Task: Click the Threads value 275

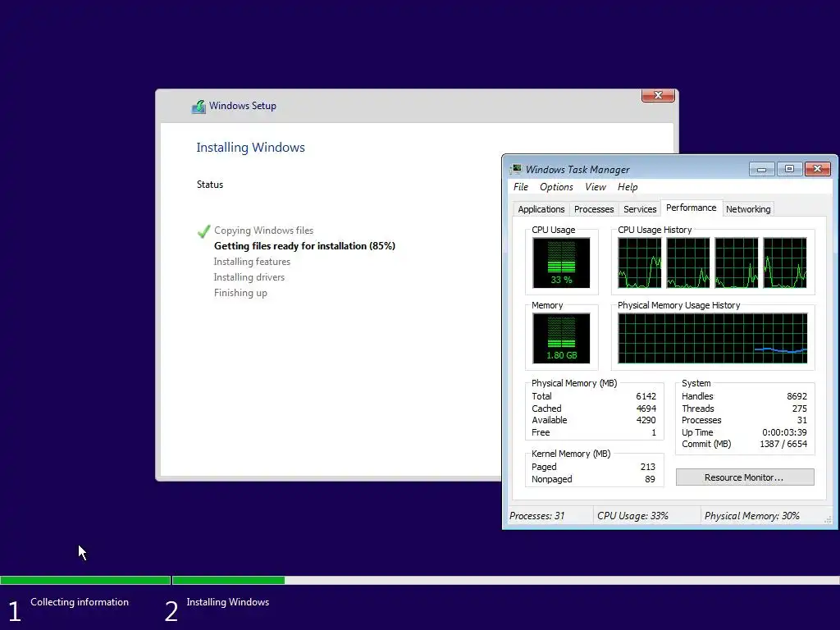Action: [799, 409]
